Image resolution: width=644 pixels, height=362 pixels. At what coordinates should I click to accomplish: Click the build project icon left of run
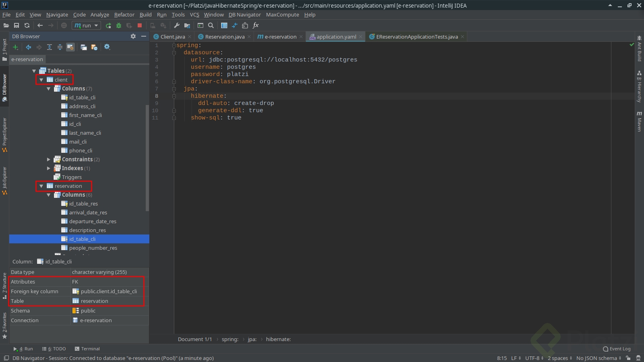(x=64, y=25)
